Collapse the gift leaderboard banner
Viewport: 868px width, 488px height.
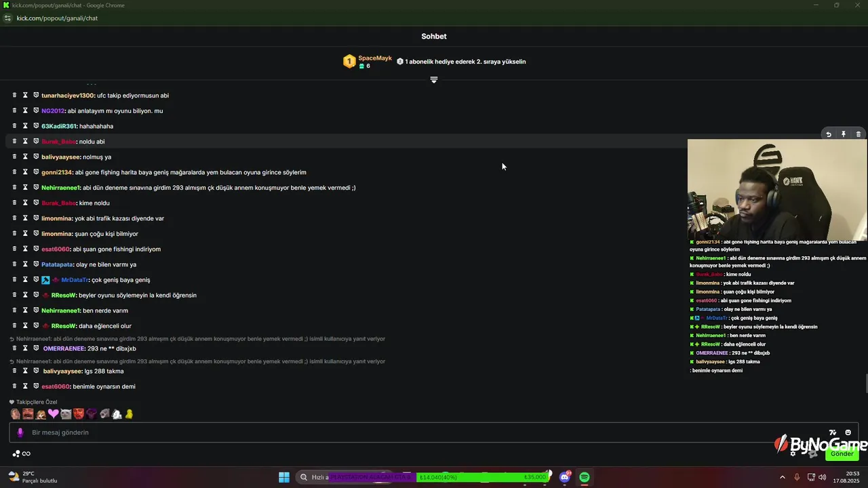pos(434,79)
